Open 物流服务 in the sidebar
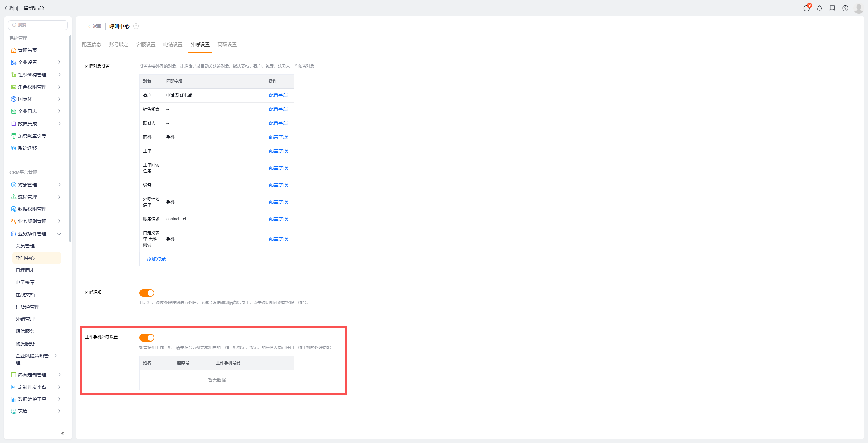This screenshot has width=868, height=443. tap(25, 344)
